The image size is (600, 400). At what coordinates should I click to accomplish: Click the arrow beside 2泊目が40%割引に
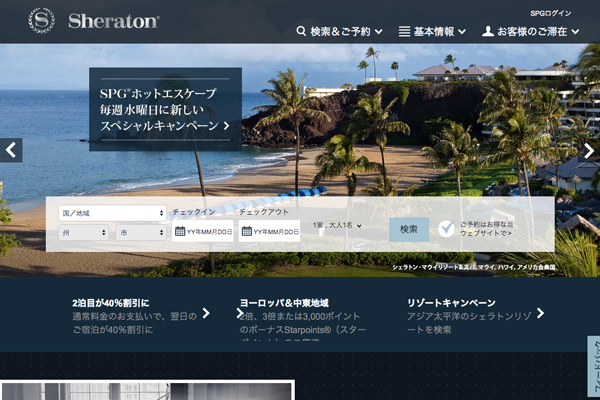(206, 313)
